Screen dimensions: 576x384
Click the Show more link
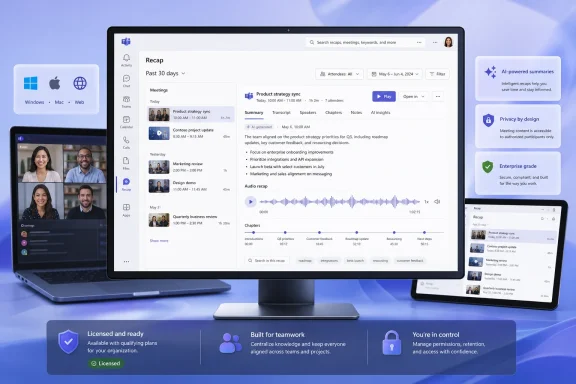159,241
